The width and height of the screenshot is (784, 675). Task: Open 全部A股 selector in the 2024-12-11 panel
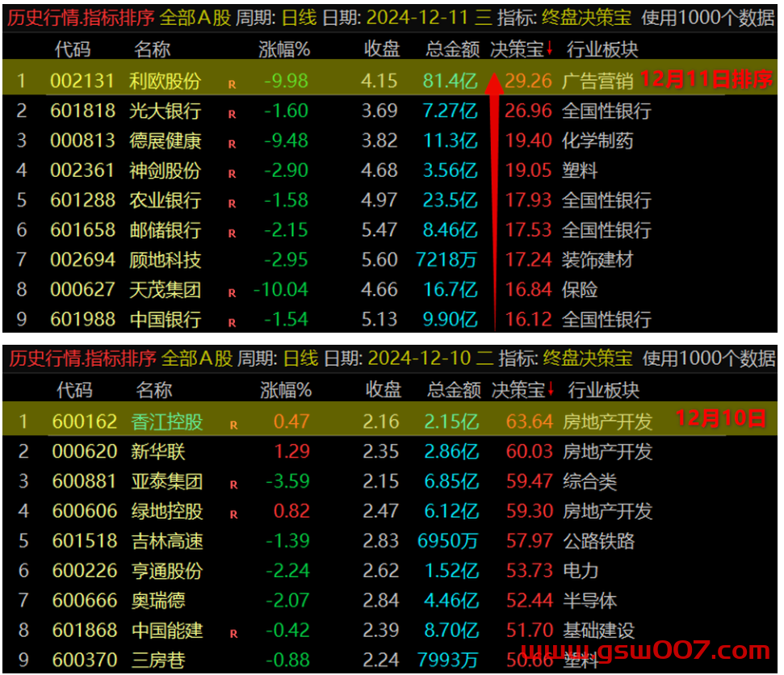[195, 18]
